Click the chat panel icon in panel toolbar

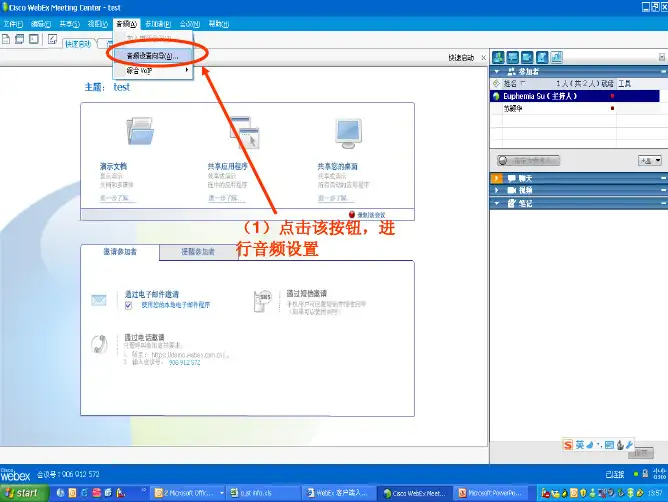(x=512, y=56)
